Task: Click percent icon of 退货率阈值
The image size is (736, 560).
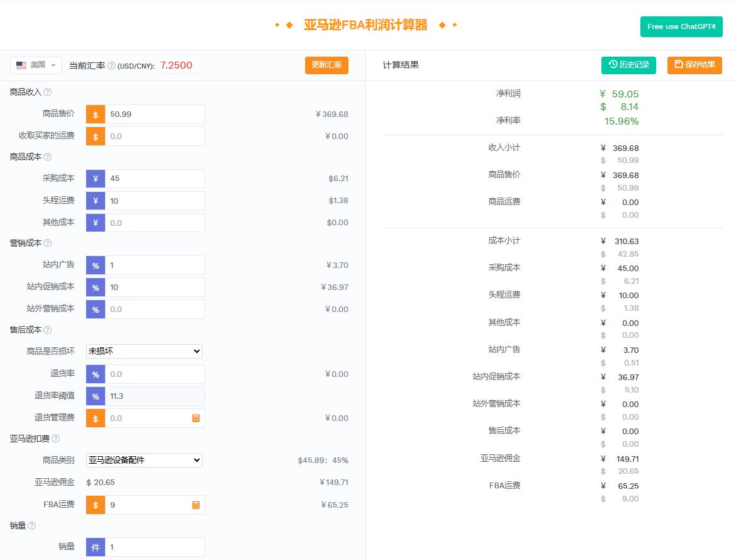Action: [95, 396]
